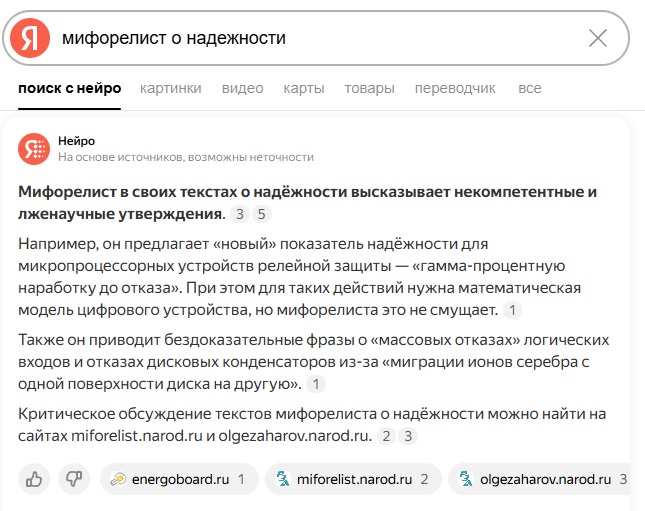Click paragraph starting «Также он приводит»
Image resolution: width=645 pixels, height=511 pixels.
pyautogui.click(x=313, y=362)
